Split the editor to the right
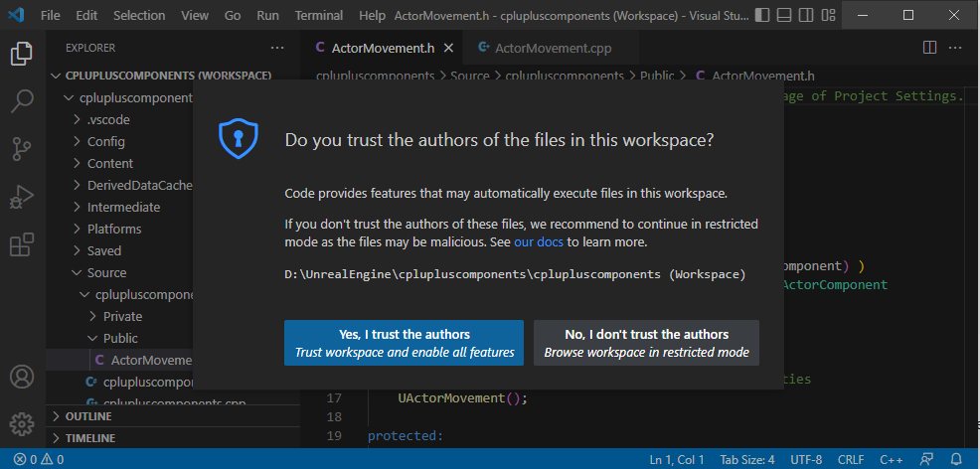 (x=929, y=48)
